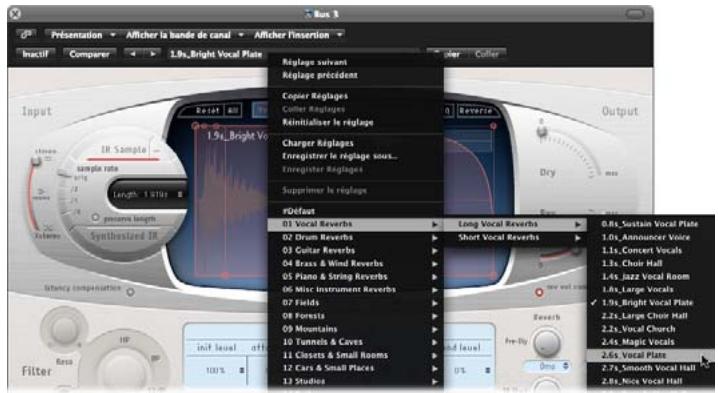This screenshot has width=718, height=393.
Task: Click the Reset button above the display
Action: [x=206, y=111]
